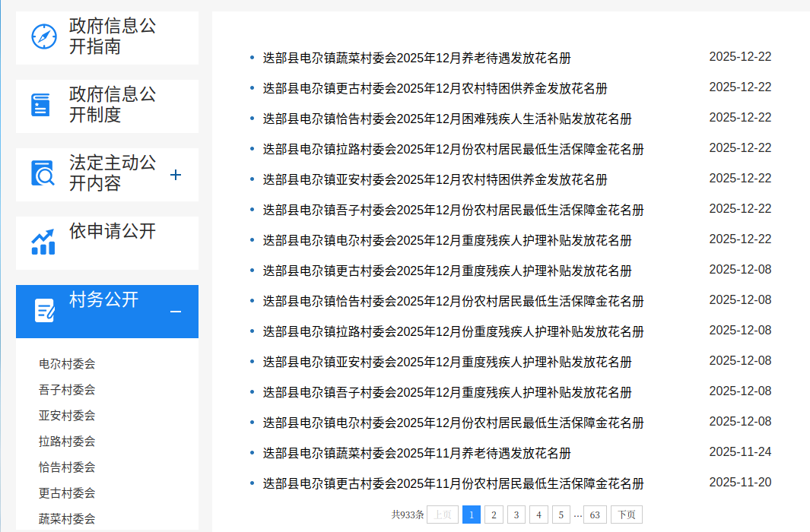The image size is (810, 532).
Task: Open 恰告村委会 12月困难残疾人生活补贴发放花名册 link
Action: (x=446, y=119)
